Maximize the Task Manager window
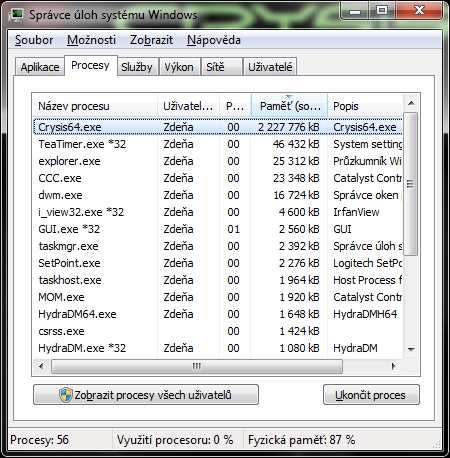This screenshot has height=458, width=450. point(382,11)
